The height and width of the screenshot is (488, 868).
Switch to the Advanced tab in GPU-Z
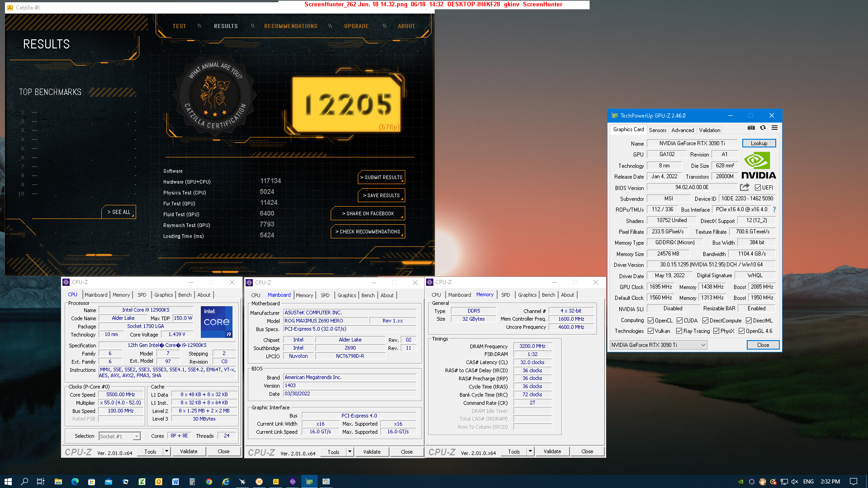682,130
